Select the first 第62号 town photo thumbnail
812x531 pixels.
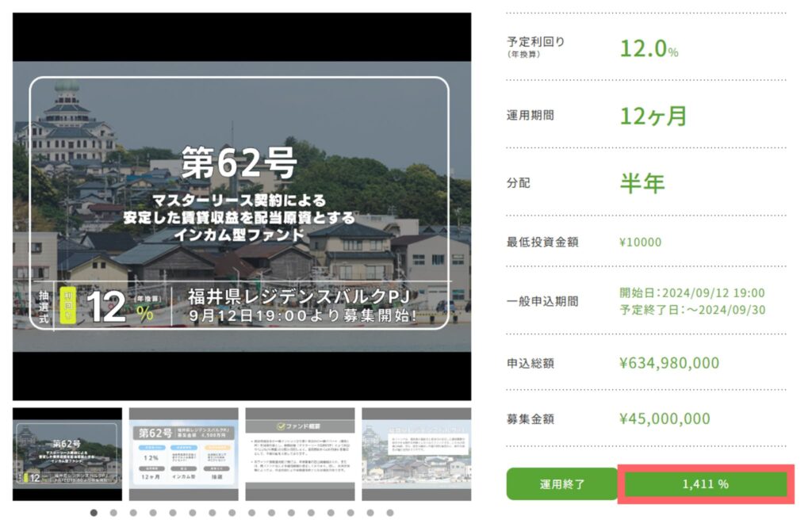67,454
